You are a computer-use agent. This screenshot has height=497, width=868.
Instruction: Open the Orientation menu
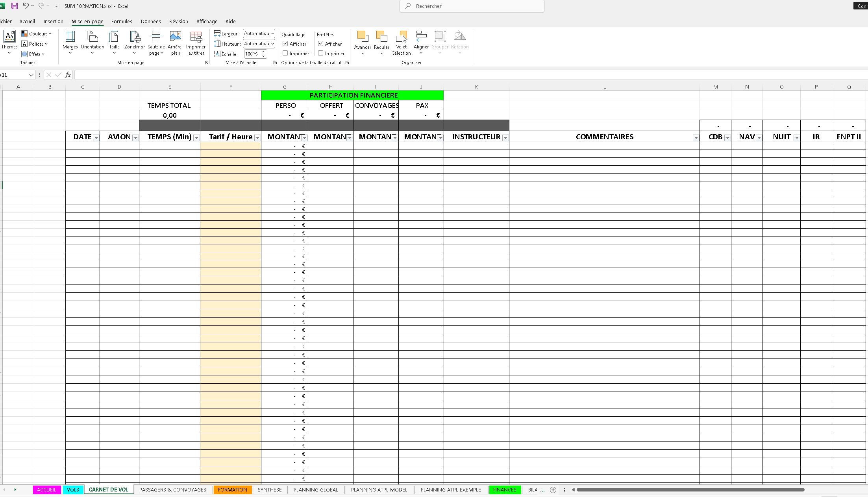93,43
